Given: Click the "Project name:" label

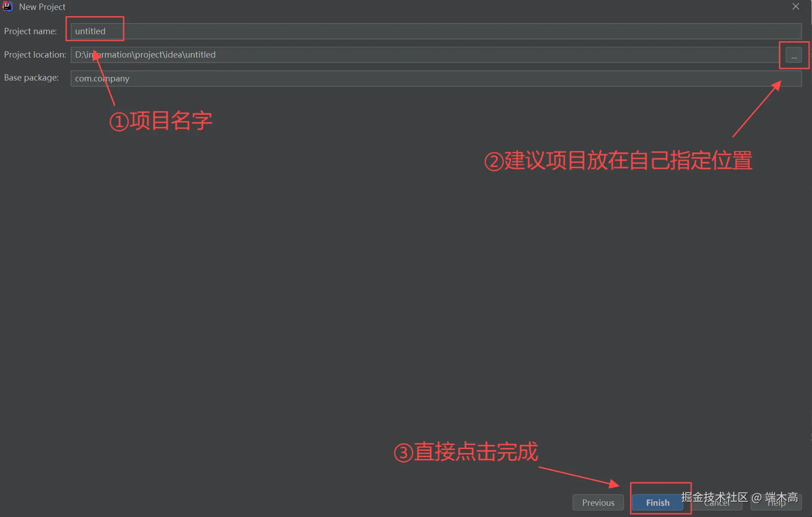Looking at the screenshot, I should (30, 31).
